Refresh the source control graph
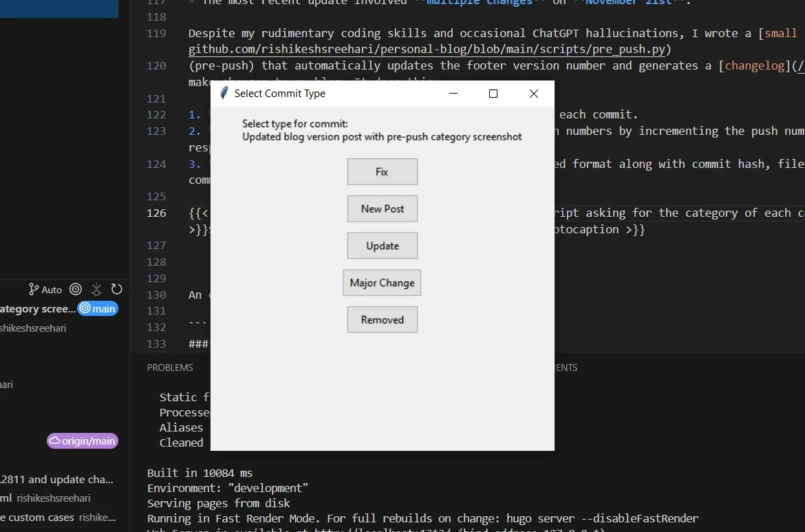Viewport: 805px width, 532px height. tap(117, 289)
